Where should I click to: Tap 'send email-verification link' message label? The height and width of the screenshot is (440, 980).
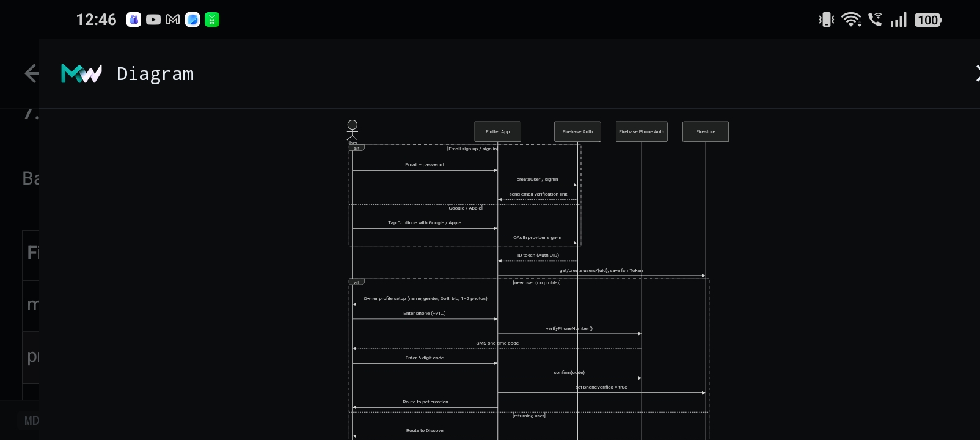(538, 194)
